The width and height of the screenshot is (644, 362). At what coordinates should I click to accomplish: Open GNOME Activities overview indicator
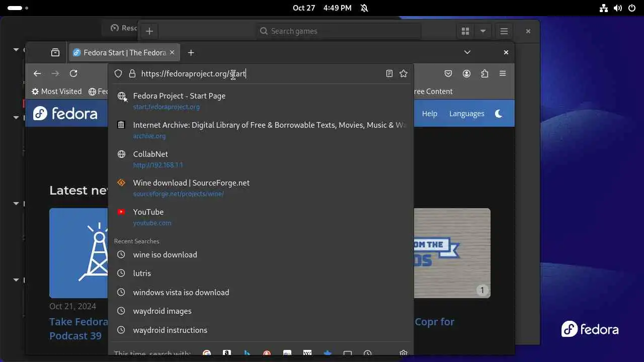coord(18,8)
